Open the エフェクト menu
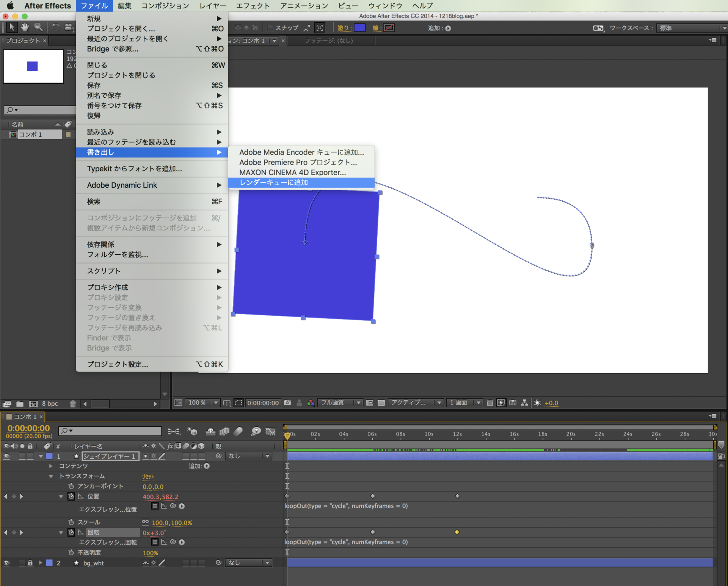This screenshot has height=586, width=728. pos(253,6)
